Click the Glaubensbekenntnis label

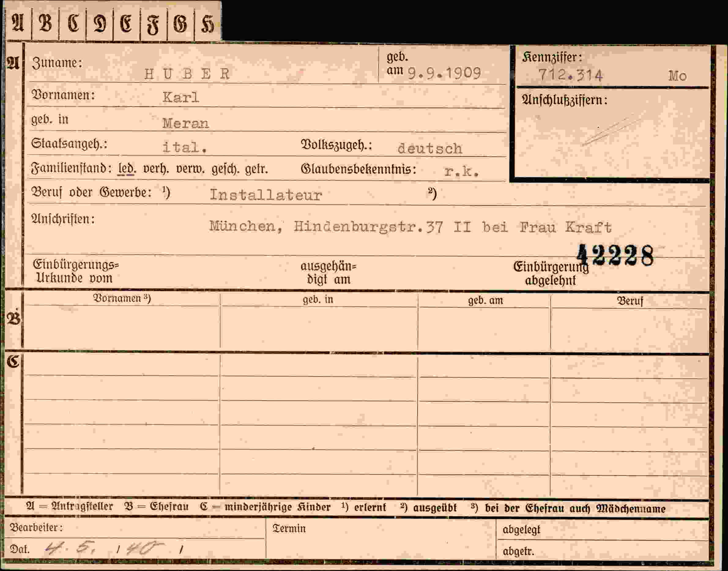coord(359,170)
